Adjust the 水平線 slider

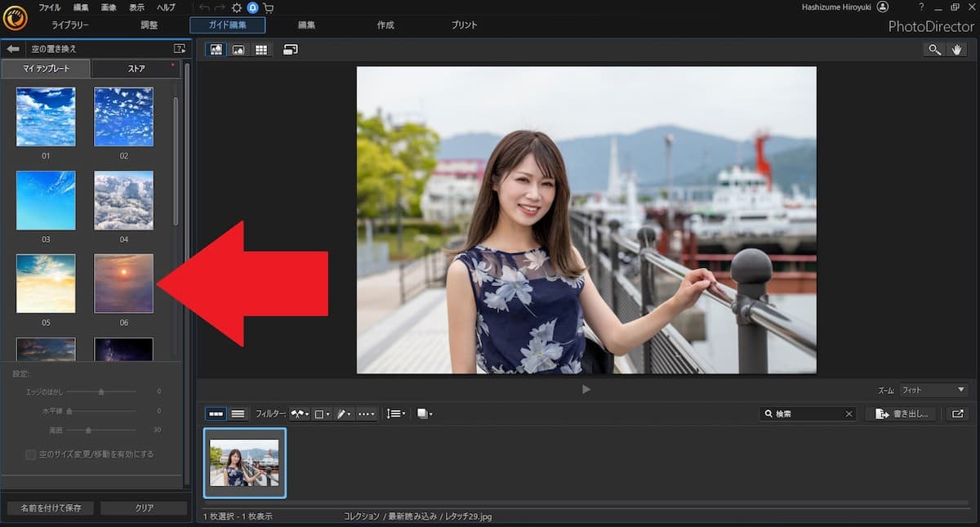[x=101, y=411]
